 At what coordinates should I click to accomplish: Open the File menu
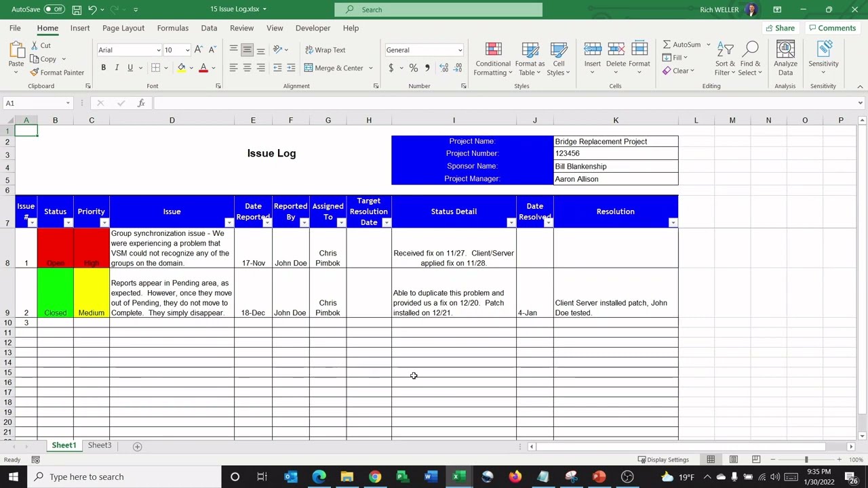(x=15, y=28)
